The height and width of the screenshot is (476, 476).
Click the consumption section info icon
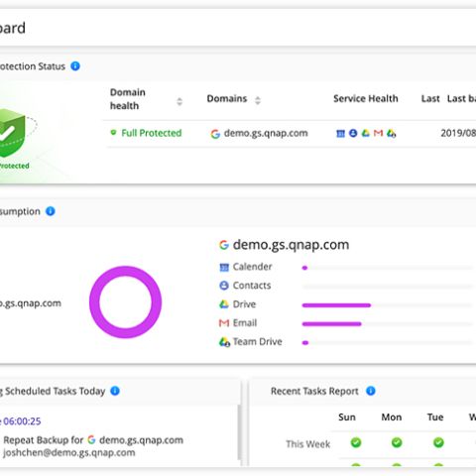click(51, 211)
